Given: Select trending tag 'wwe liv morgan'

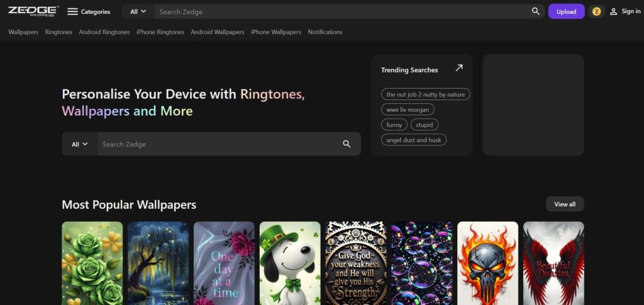Looking at the screenshot, I should click(408, 109).
